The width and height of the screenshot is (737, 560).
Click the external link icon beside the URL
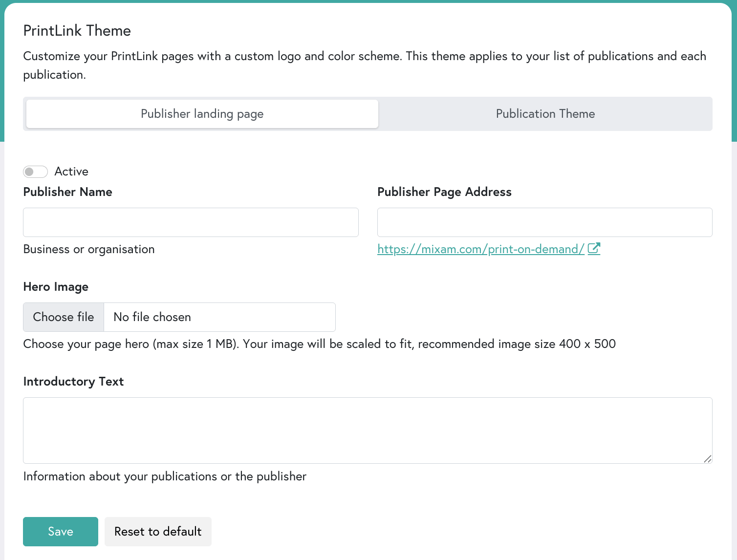(594, 249)
